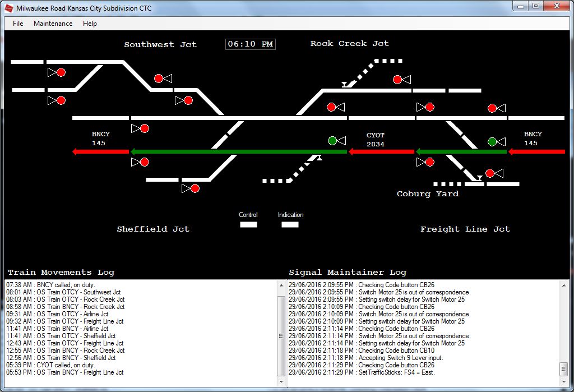Viewport: 574px width, 392px height.
Task: Select the red signal below the track right of CYOT 2034
Action: click(x=430, y=162)
